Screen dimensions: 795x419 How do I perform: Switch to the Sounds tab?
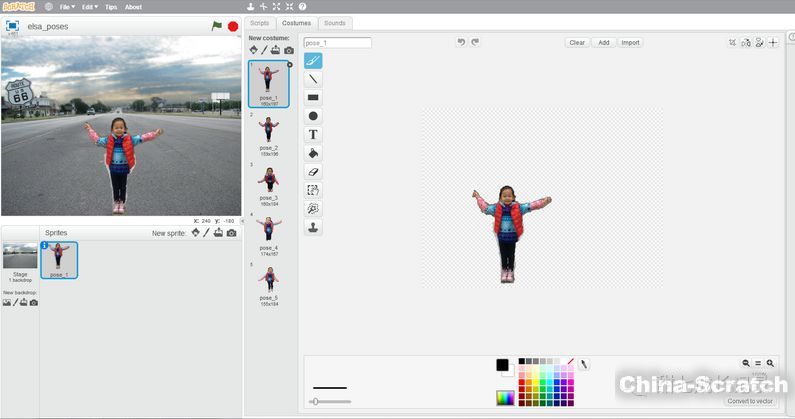[x=335, y=22]
